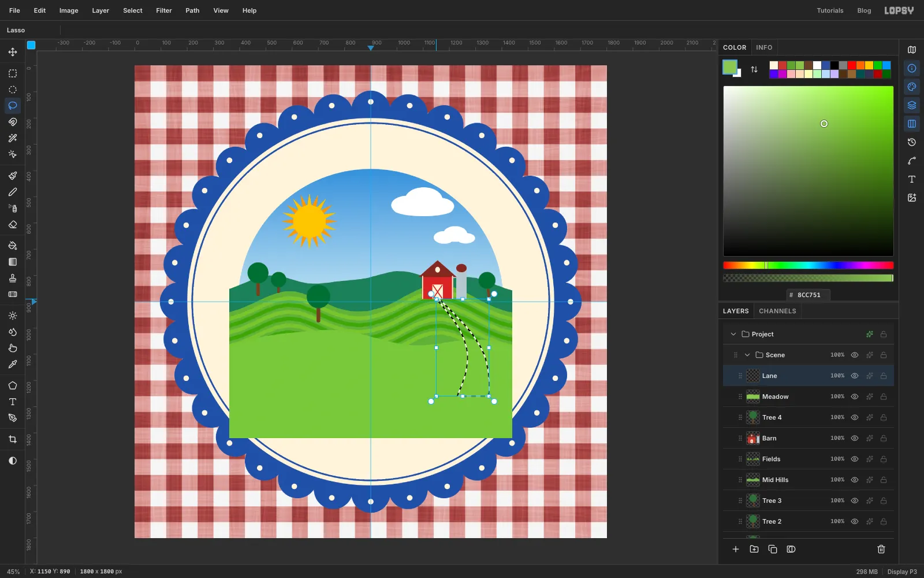Select the Eyedropper tool
The height and width of the screenshot is (578, 924).
pyautogui.click(x=13, y=364)
